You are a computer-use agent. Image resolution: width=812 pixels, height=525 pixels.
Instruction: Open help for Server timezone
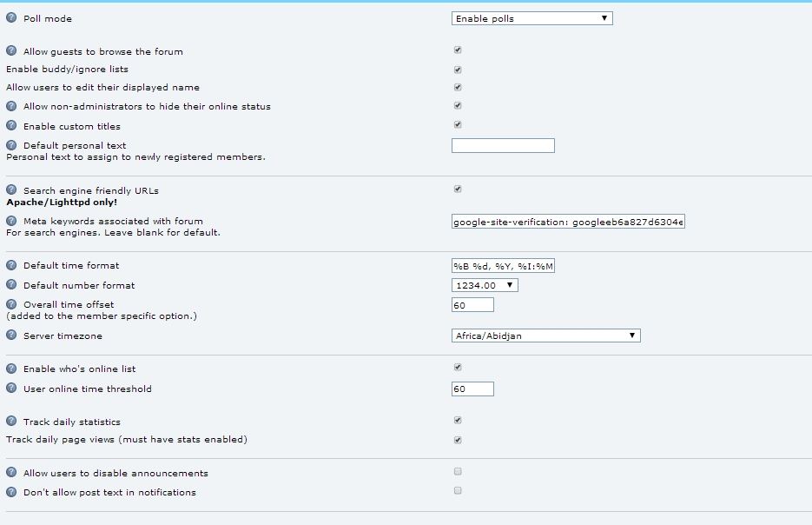tap(11, 336)
